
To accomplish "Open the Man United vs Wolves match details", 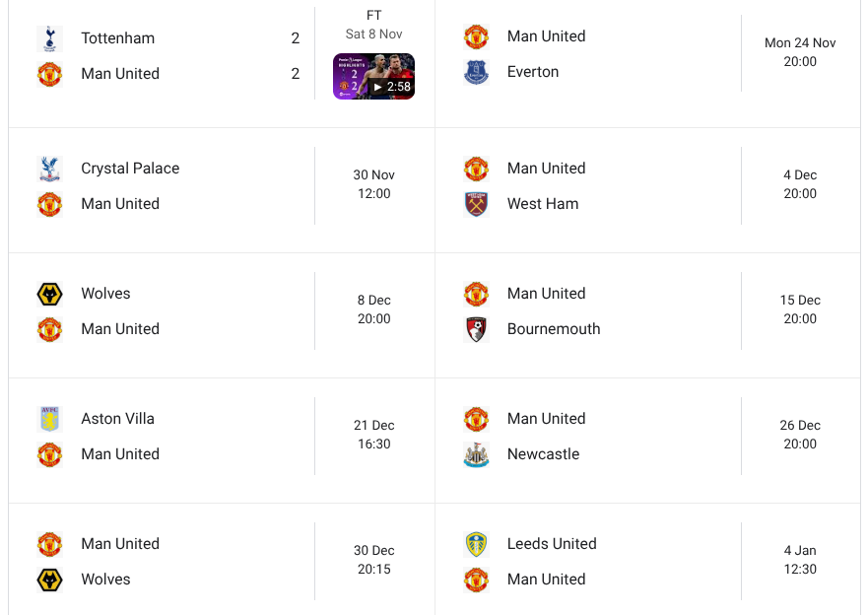I will tap(177, 561).
